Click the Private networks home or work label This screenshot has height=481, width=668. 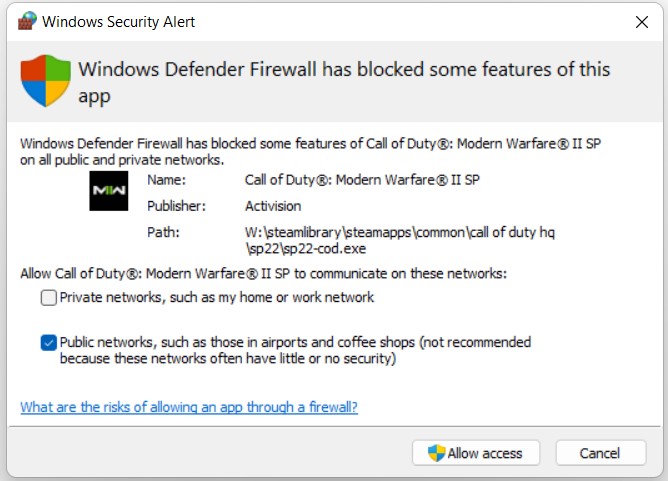coord(217,297)
